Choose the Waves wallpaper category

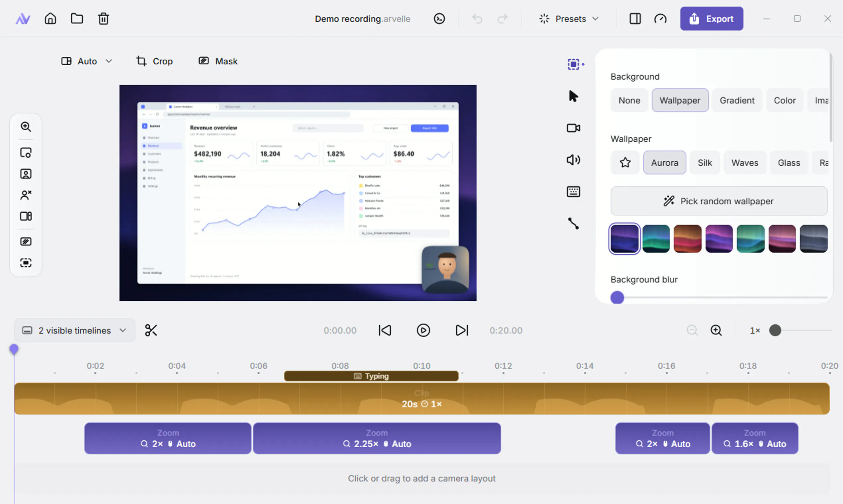pos(745,163)
